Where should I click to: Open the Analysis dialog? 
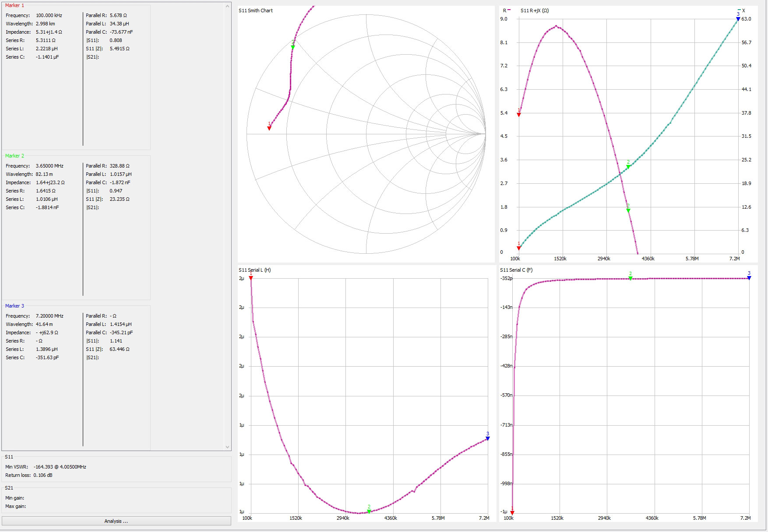(116, 521)
